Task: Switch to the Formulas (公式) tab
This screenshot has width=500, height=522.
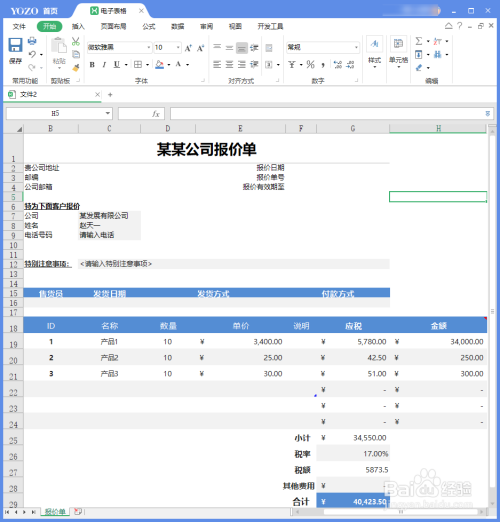Action: click(x=149, y=26)
